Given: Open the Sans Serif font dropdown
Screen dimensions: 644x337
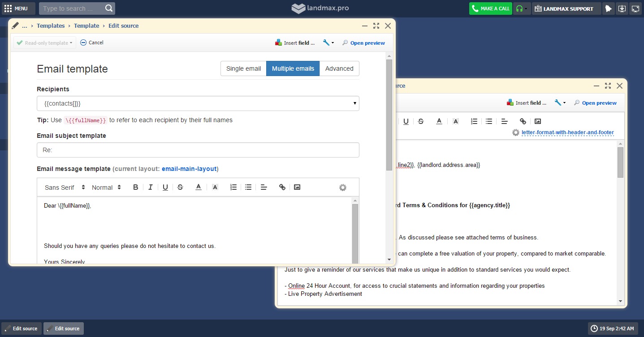Looking at the screenshot, I should click(65, 188).
